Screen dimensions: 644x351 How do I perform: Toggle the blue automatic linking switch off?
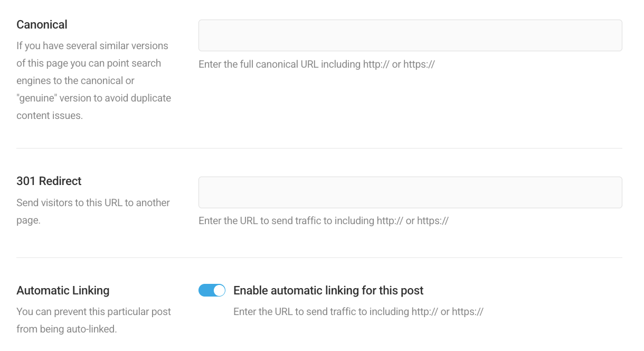[x=212, y=290]
